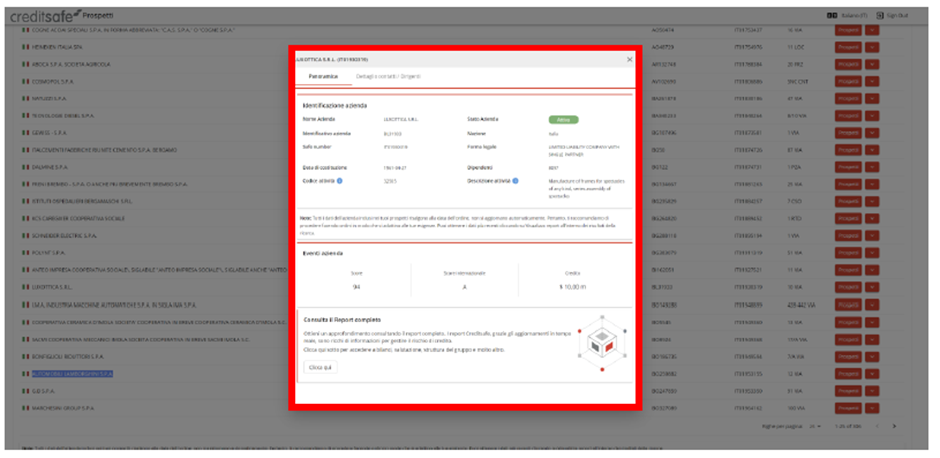Open Prospetti for DALMINE S.P.A. row
Image resolution: width=940 pixels, height=458 pixels.
848,167
